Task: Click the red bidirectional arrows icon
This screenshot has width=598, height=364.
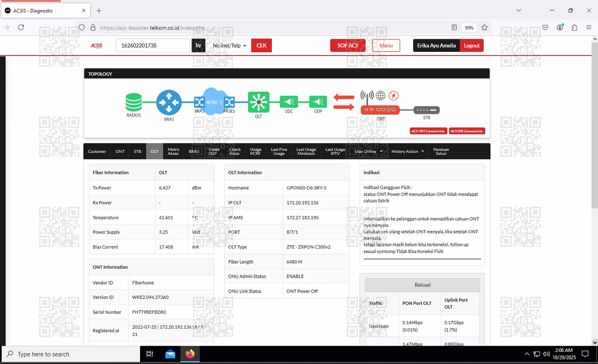Action: pos(344,102)
